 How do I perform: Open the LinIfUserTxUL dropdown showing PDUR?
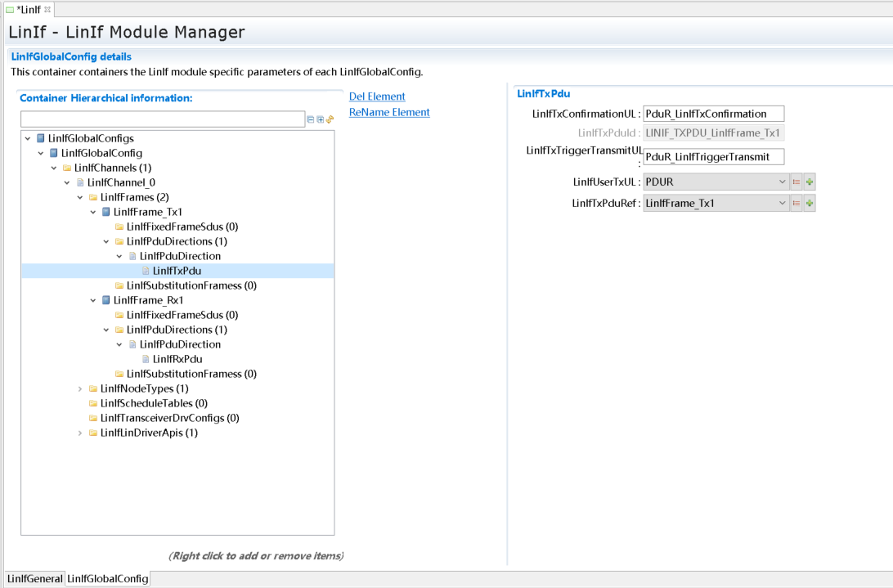tap(716, 182)
